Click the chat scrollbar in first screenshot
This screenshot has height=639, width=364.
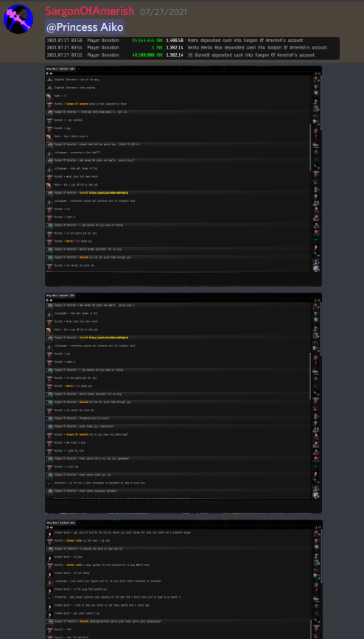pyautogui.click(x=311, y=147)
